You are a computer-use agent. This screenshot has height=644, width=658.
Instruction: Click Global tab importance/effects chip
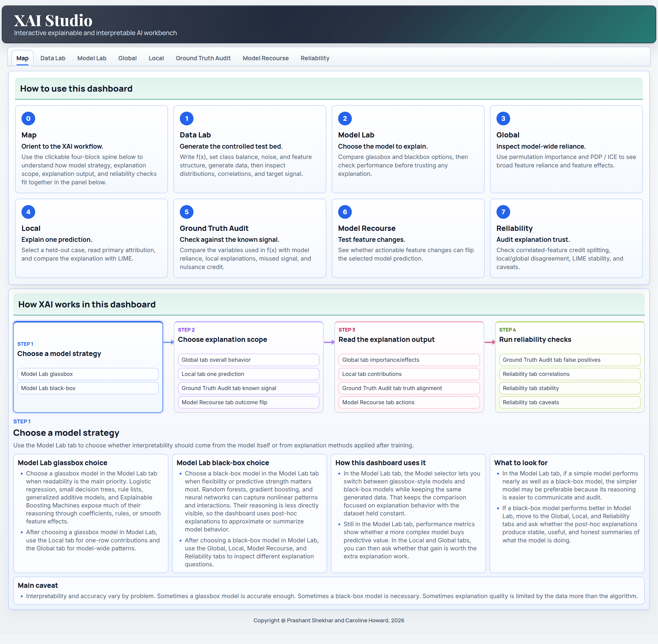point(409,360)
